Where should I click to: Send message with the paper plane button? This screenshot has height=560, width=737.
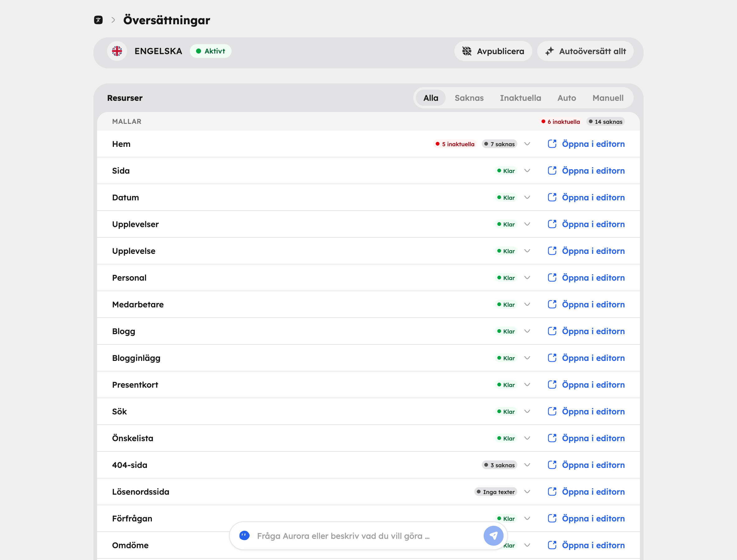[x=493, y=536]
